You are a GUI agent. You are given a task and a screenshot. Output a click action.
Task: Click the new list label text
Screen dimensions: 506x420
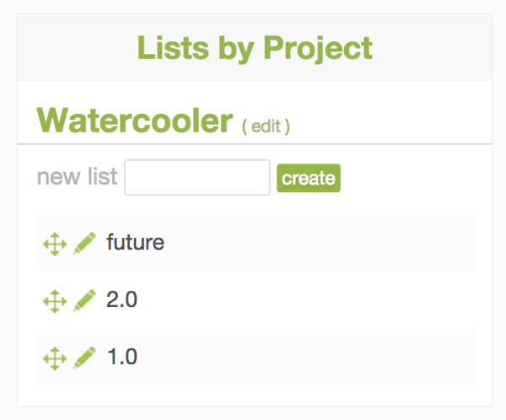(x=76, y=178)
